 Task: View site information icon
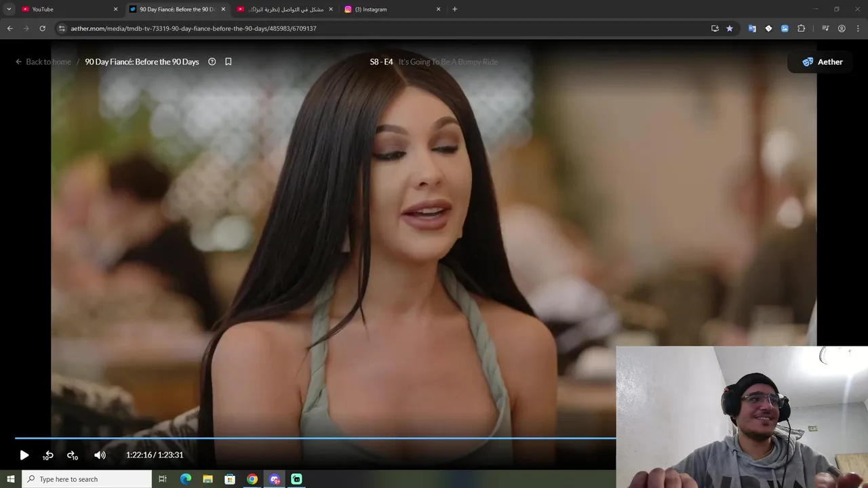[x=62, y=28]
